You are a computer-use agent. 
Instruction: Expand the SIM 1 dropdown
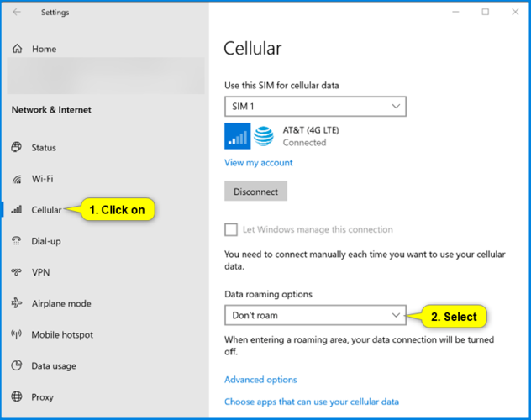pyautogui.click(x=315, y=107)
